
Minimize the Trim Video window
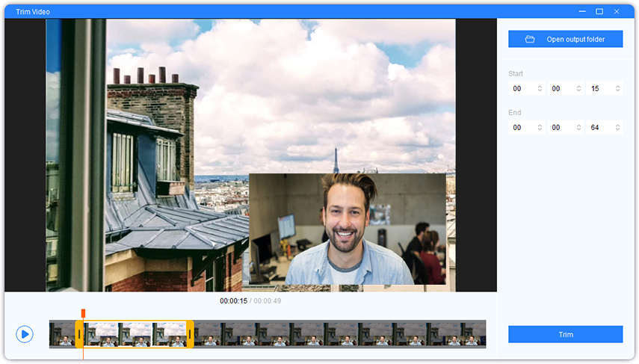coord(582,11)
